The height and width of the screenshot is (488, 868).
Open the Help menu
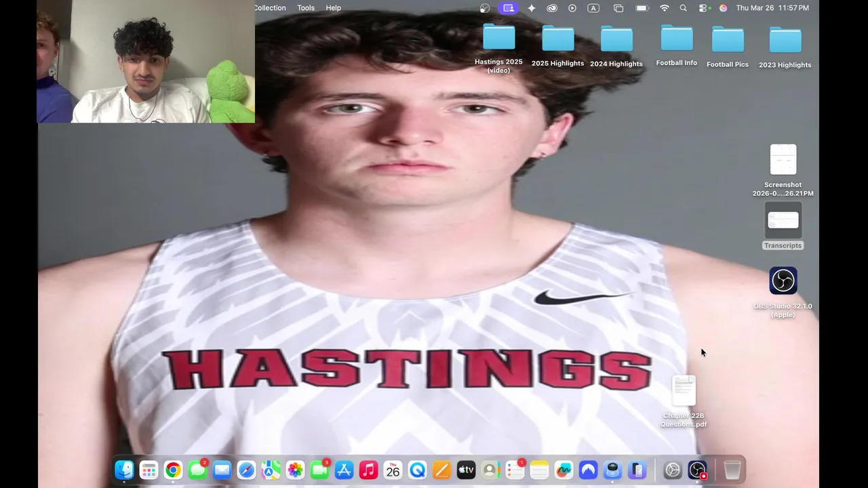pyautogui.click(x=334, y=8)
